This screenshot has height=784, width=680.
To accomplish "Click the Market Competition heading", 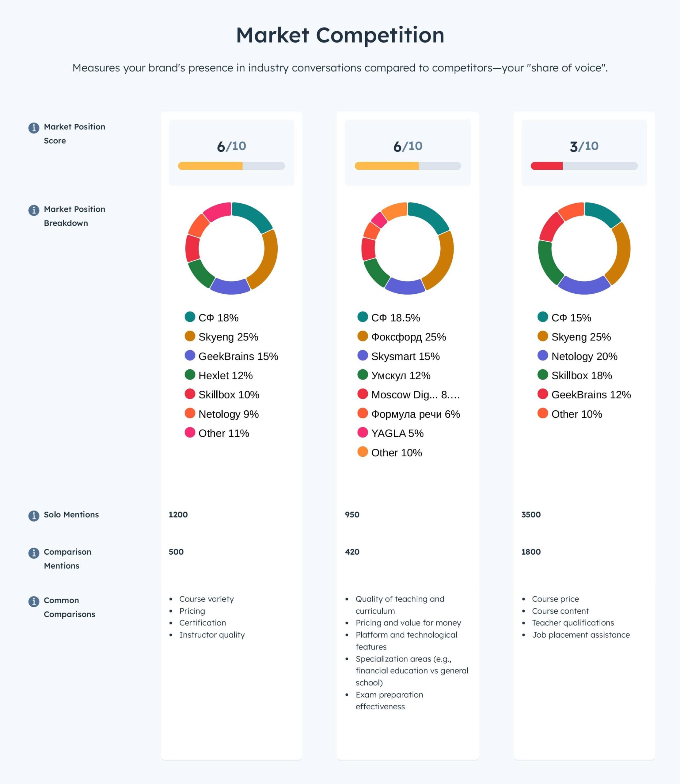I will click(x=340, y=35).
